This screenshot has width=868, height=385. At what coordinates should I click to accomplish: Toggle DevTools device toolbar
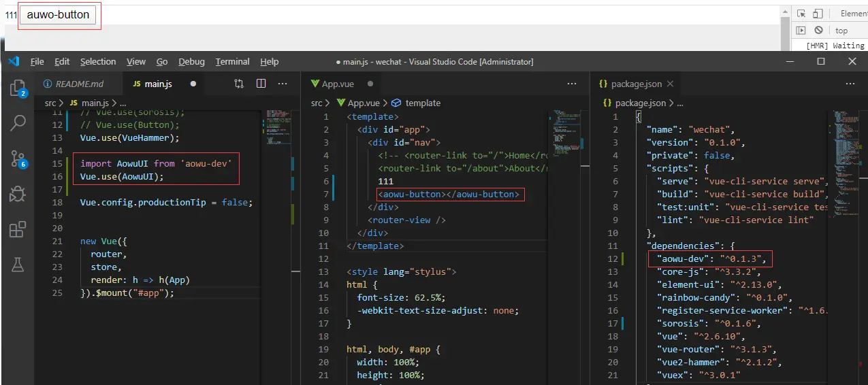(x=818, y=14)
